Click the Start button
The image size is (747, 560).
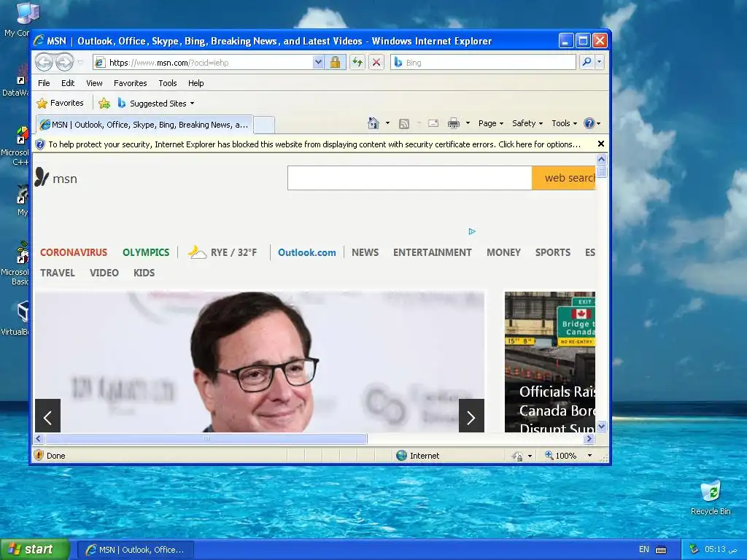click(x=34, y=550)
